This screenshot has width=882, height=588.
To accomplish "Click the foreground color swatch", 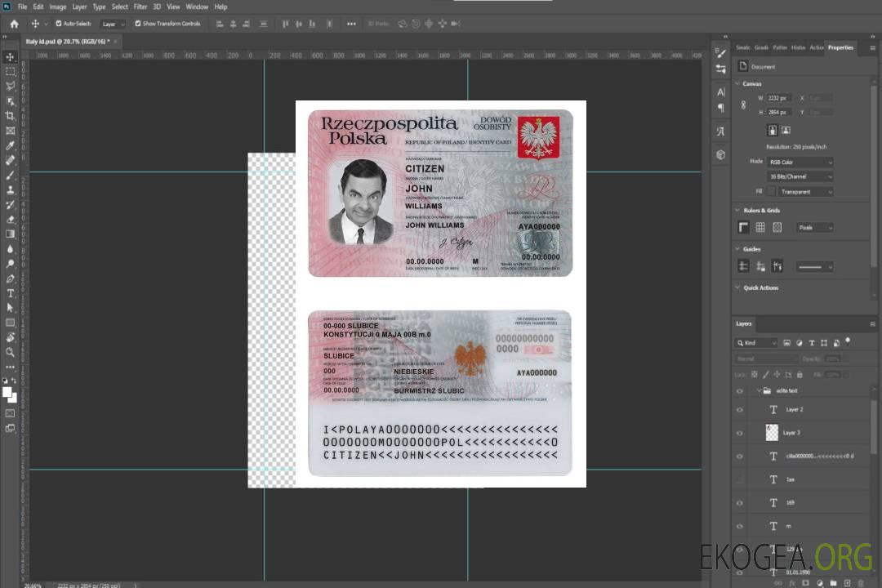I will [x=7, y=392].
